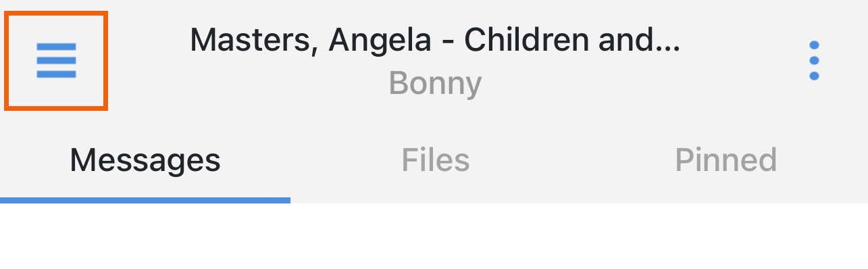Tap the highlighted blue menu icon
The image size is (868, 269).
pos(56,61)
